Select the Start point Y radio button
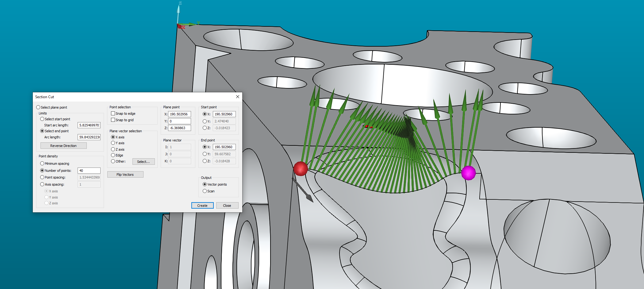The image size is (644, 289). point(205,121)
